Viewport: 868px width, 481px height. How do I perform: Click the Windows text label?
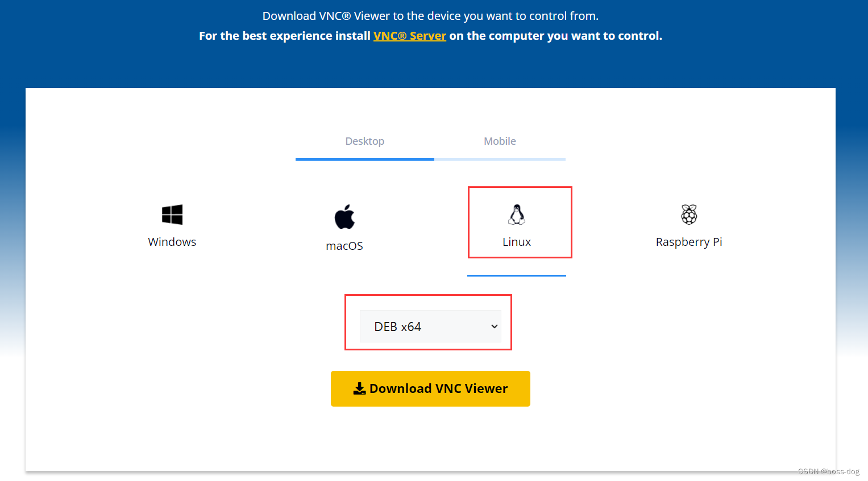pyautogui.click(x=172, y=242)
